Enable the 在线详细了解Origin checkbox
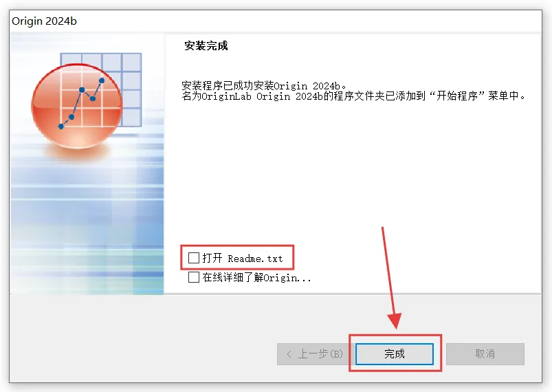 pyautogui.click(x=194, y=277)
